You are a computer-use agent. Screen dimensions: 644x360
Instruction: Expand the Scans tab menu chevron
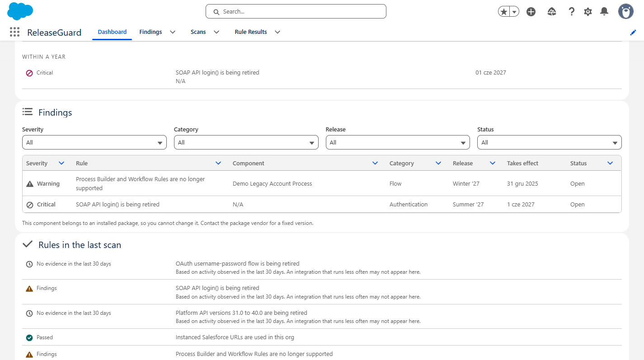point(216,32)
